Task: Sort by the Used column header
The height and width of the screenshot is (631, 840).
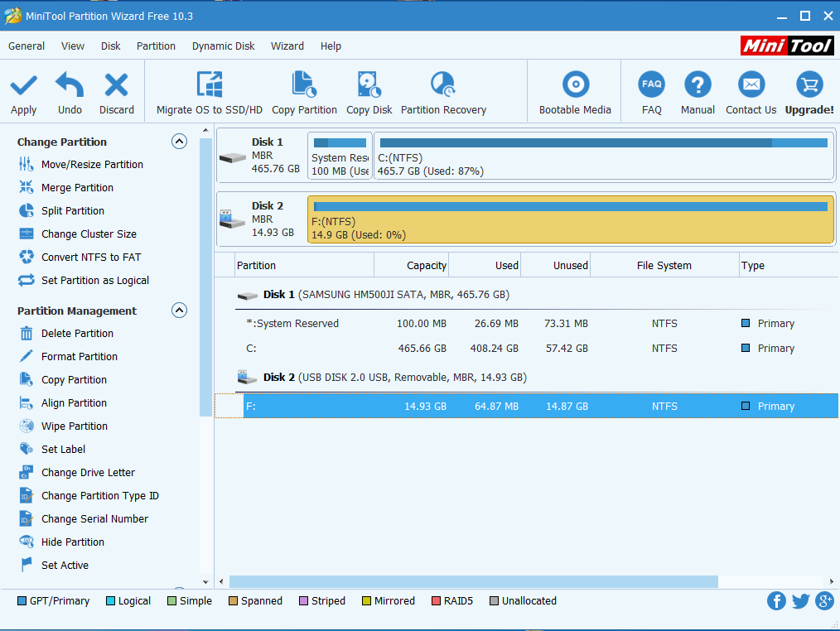Action: point(485,266)
